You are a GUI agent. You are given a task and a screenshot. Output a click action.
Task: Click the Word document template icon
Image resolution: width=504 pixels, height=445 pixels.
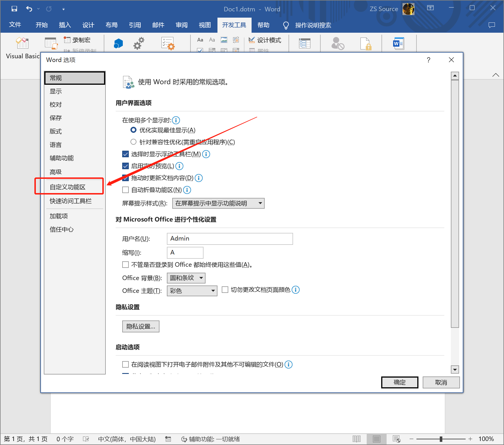(399, 44)
